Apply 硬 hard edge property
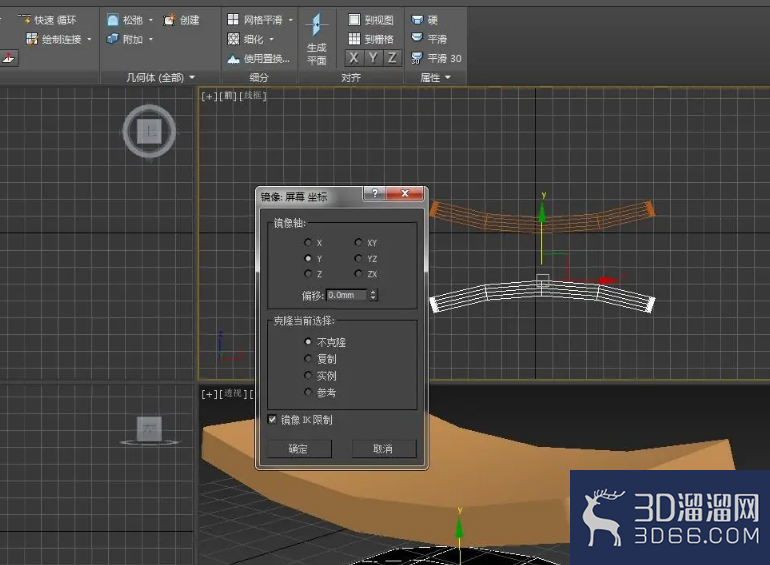Screen dimensions: 770x565 click(425, 20)
